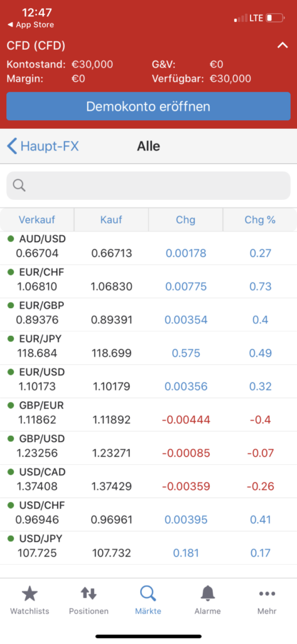Tap the GBP/USD Kauf price 1.23271
The image size is (297, 644).
[111, 453]
